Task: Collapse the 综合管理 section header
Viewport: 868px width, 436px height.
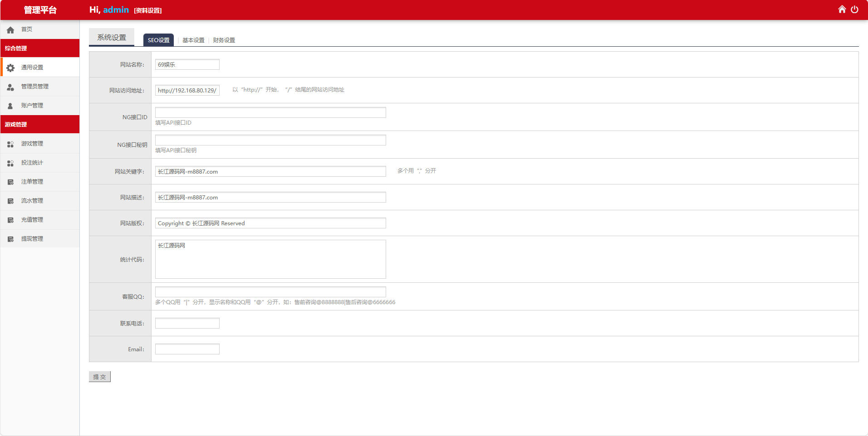Action: coord(40,48)
